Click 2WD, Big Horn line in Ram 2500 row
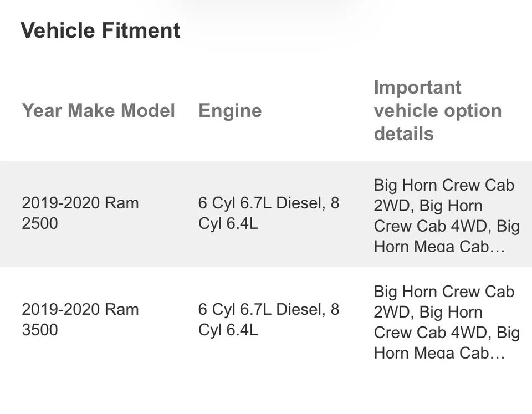 [x=428, y=206]
